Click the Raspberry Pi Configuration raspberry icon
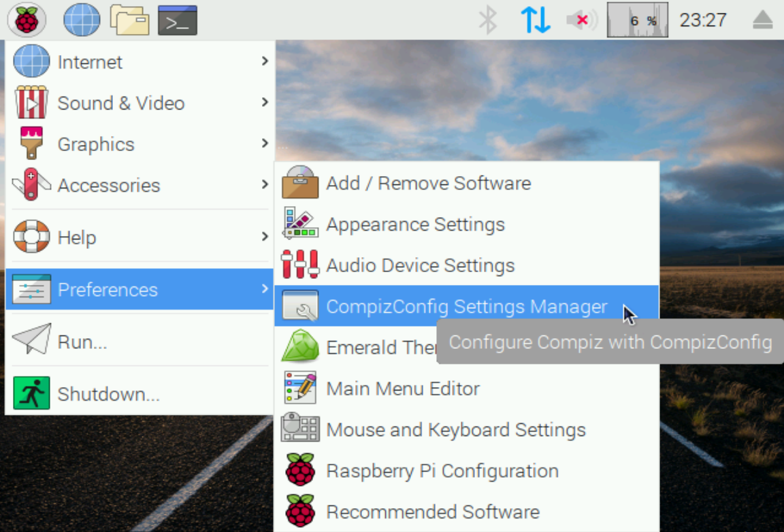This screenshot has width=784, height=532. pyautogui.click(x=300, y=469)
